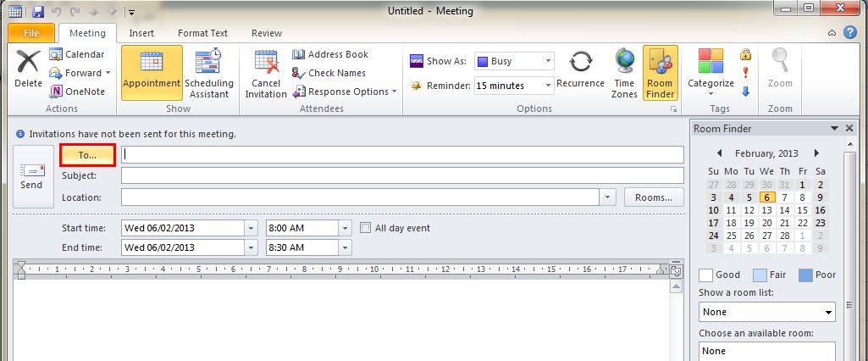Viewport: 868px width, 361px height.
Task: Open the Format Text tab
Action: [202, 33]
